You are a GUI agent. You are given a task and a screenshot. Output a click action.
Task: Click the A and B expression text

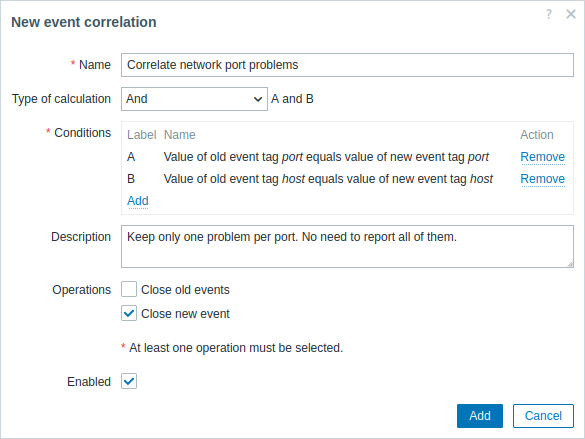coord(292,99)
